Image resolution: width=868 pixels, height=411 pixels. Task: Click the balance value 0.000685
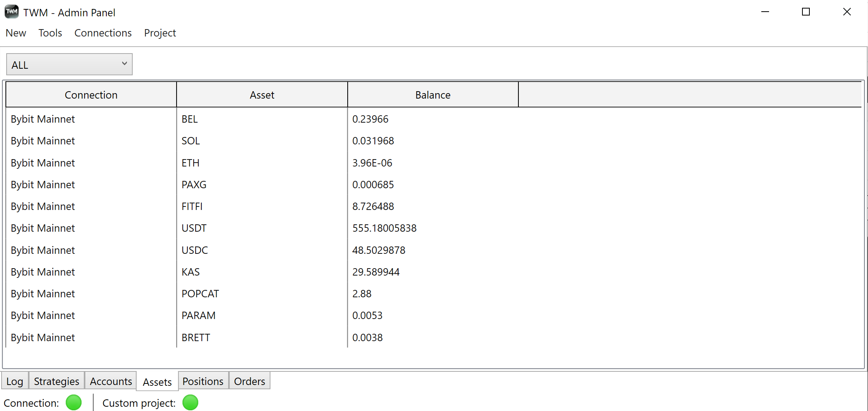pyautogui.click(x=373, y=185)
